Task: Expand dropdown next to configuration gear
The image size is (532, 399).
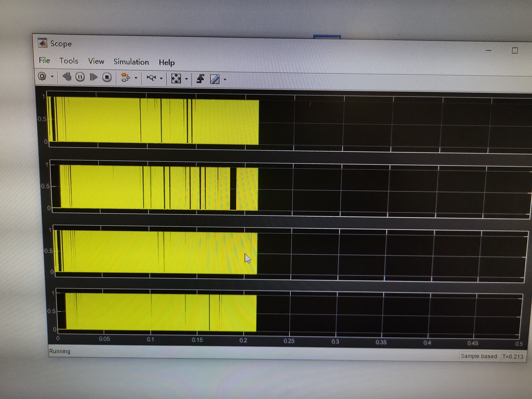Action: point(52,77)
